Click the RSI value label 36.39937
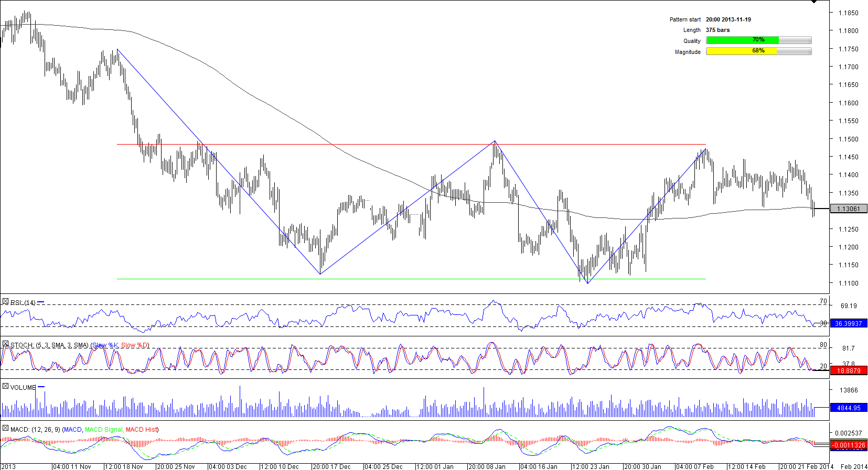Image resolution: width=868 pixels, height=470 pixels. [848, 324]
